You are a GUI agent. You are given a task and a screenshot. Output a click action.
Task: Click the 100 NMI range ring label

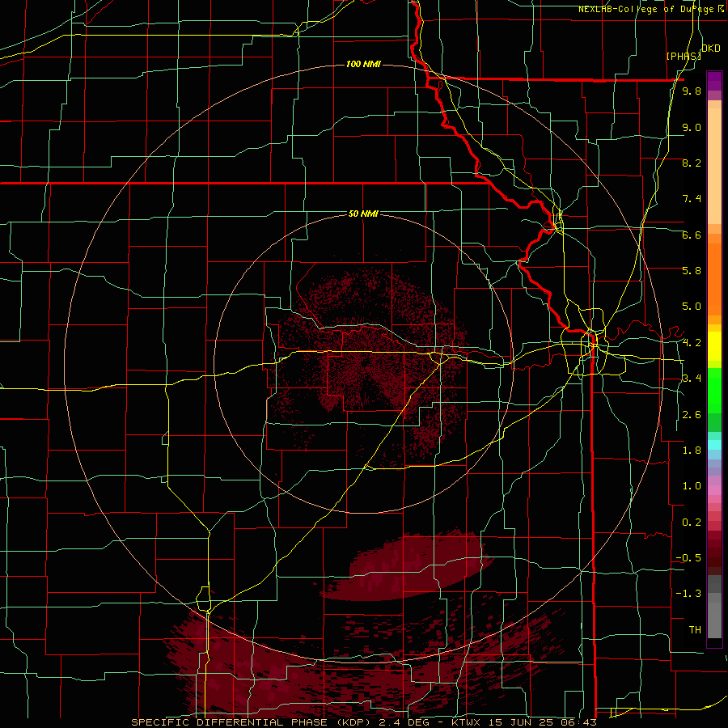point(363,64)
